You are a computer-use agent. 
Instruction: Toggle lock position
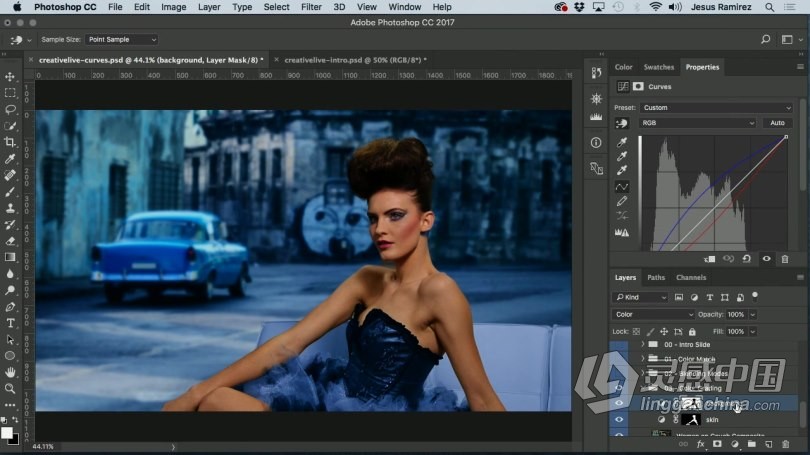click(664, 332)
